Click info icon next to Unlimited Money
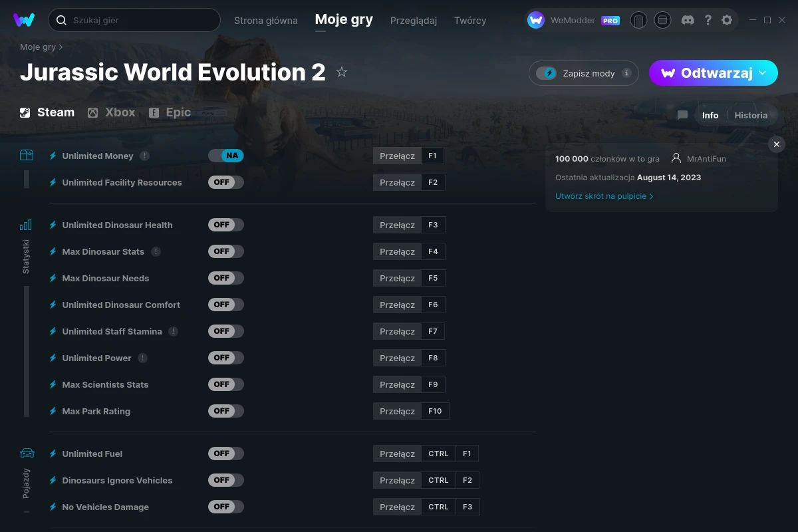The image size is (798, 532). tap(144, 156)
